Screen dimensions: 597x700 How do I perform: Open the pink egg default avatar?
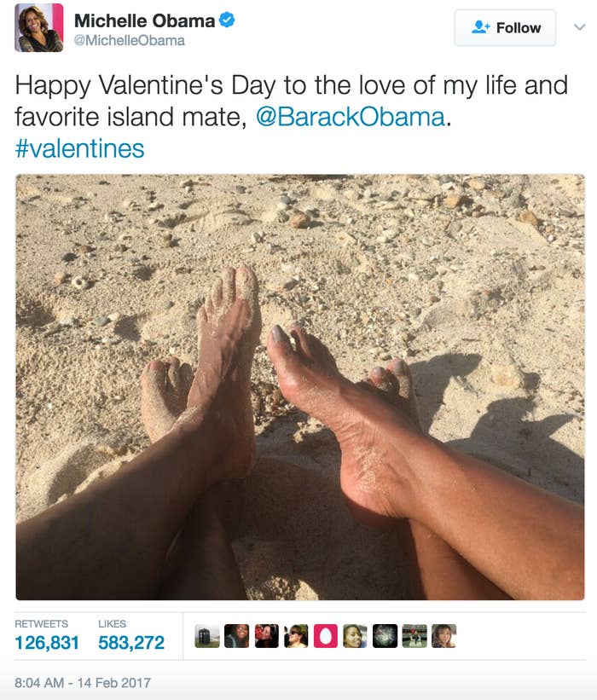326,636
